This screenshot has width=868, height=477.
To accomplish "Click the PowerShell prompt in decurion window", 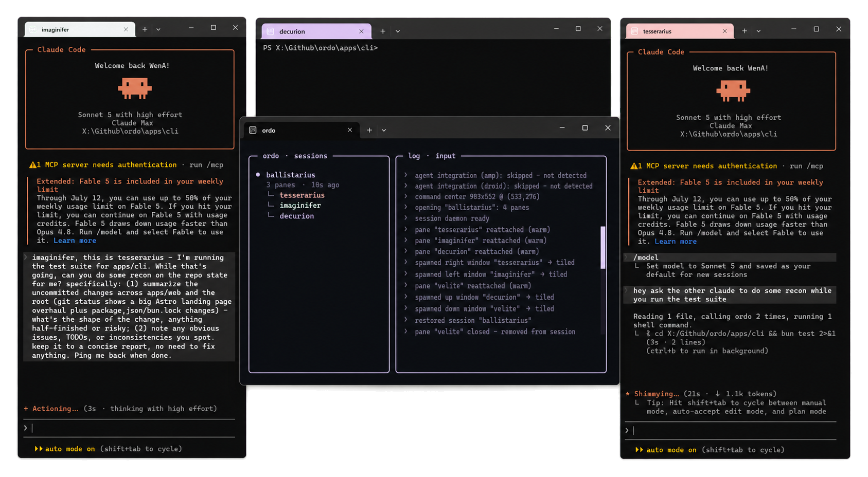I will click(x=320, y=48).
